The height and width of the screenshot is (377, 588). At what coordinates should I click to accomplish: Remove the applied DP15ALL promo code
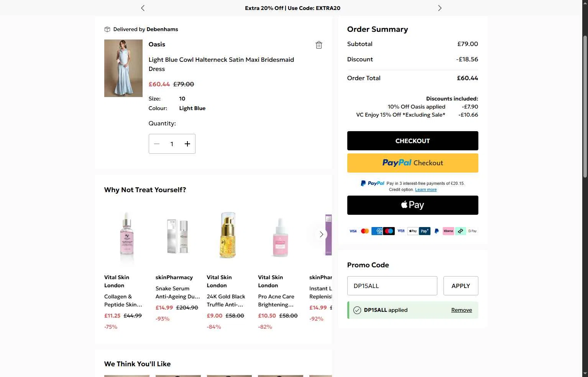pos(462,310)
